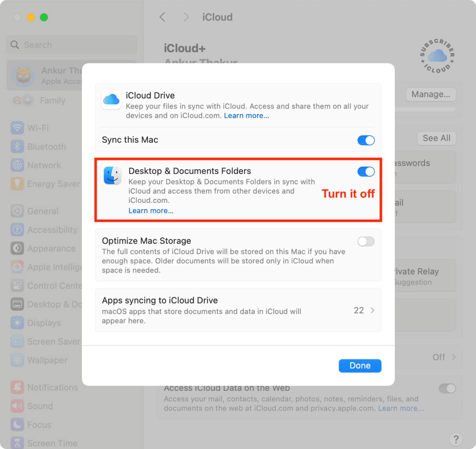Click the help question mark button
The width and height of the screenshot is (476, 449).
click(x=456, y=439)
